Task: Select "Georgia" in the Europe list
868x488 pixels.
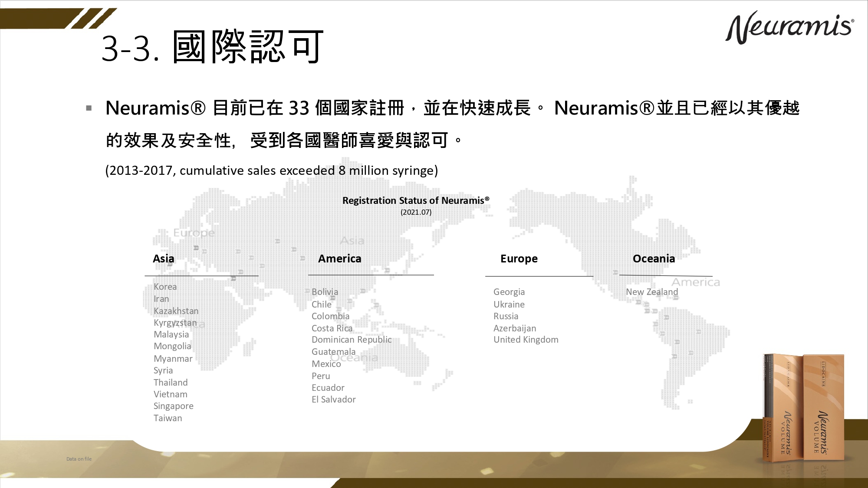Action: coord(509,292)
